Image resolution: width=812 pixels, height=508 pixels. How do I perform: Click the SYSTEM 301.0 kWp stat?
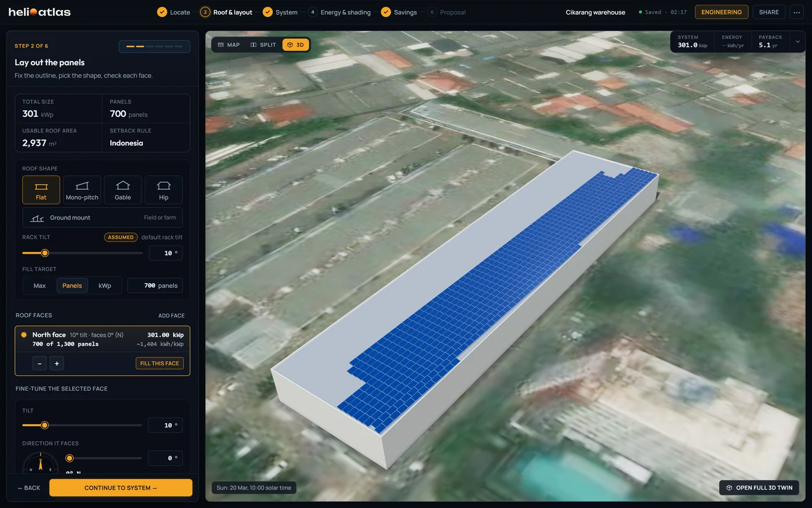pos(693,42)
